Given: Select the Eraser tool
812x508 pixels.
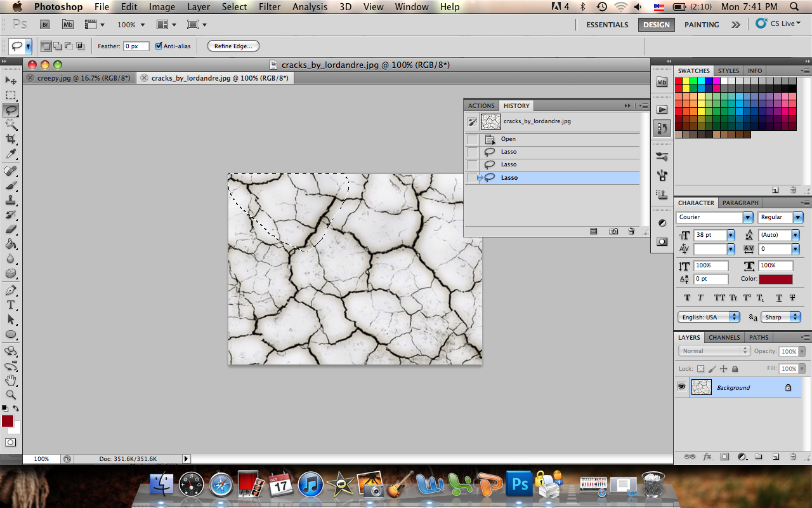Looking at the screenshot, I should coord(11,229).
